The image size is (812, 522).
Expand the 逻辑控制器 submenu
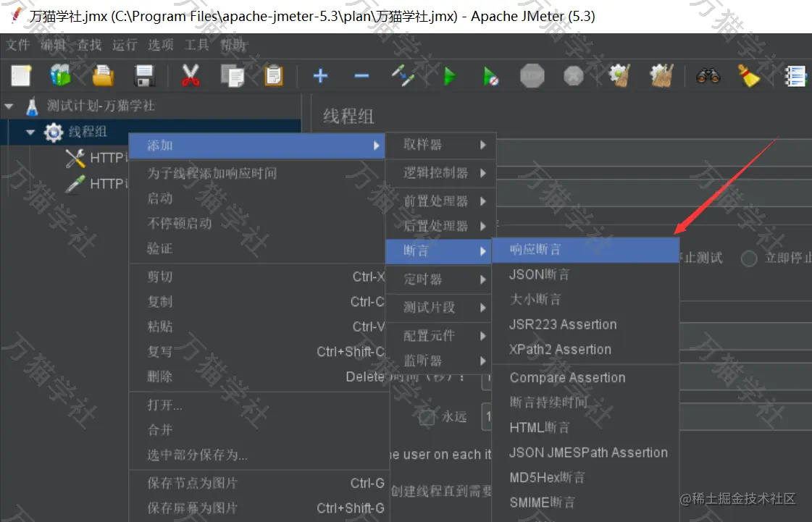pyautogui.click(x=440, y=173)
